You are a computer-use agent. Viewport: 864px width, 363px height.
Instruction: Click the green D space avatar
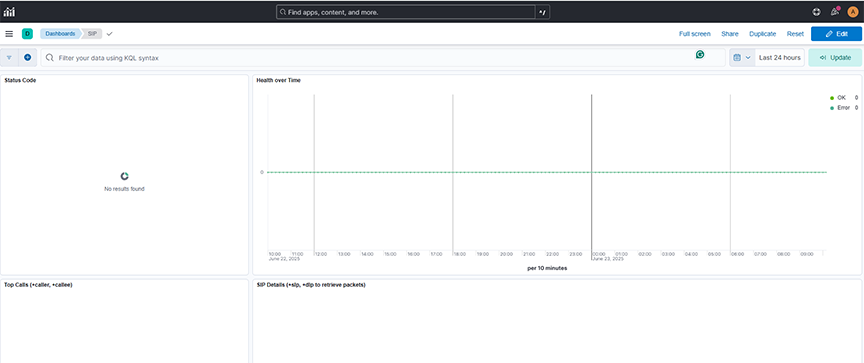[27, 34]
